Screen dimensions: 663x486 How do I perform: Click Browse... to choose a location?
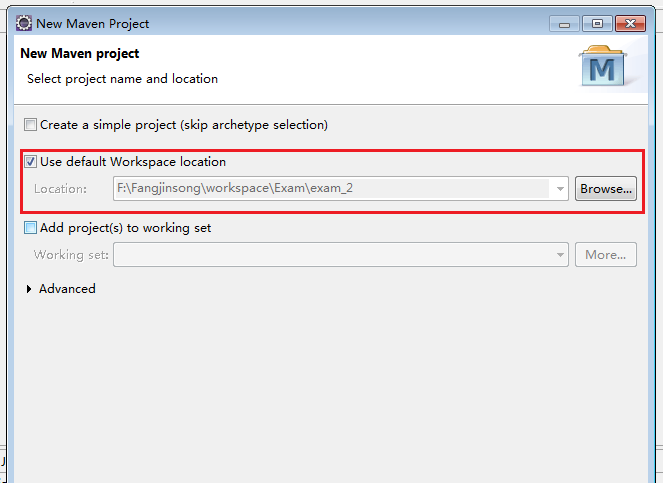[x=606, y=188]
